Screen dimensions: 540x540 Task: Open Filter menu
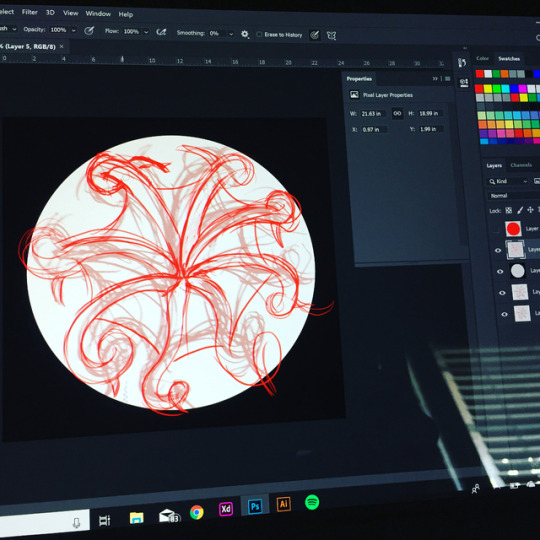pyautogui.click(x=30, y=12)
